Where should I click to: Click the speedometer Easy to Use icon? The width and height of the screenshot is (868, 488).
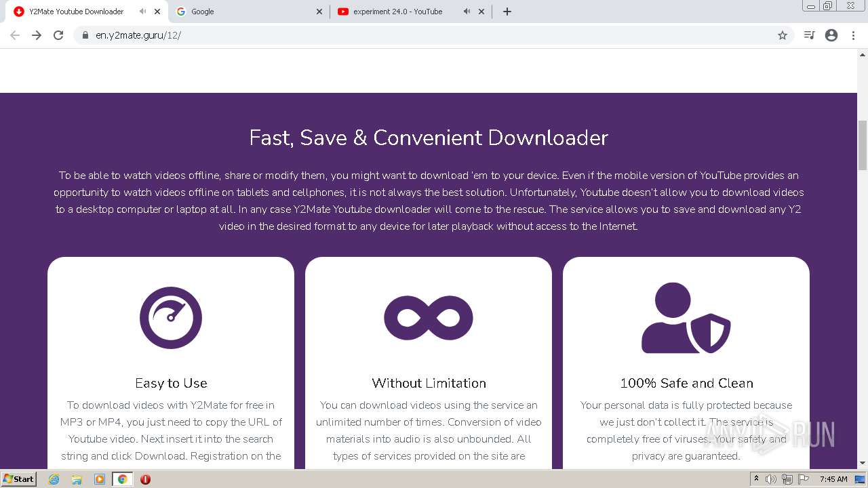pyautogui.click(x=171, y=318)
